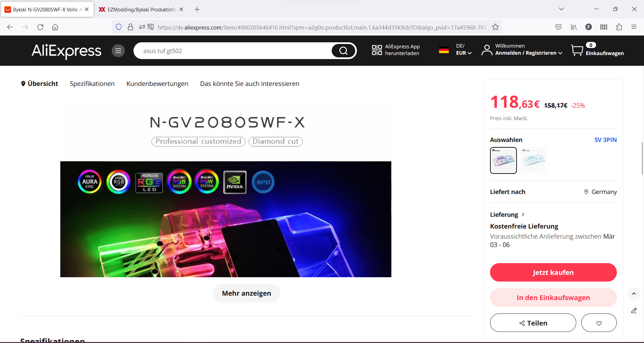Image resolution: width=644 pixels, height=343 pixels.
Task: Click the AliExpress logo
Action: click(66, 51)
